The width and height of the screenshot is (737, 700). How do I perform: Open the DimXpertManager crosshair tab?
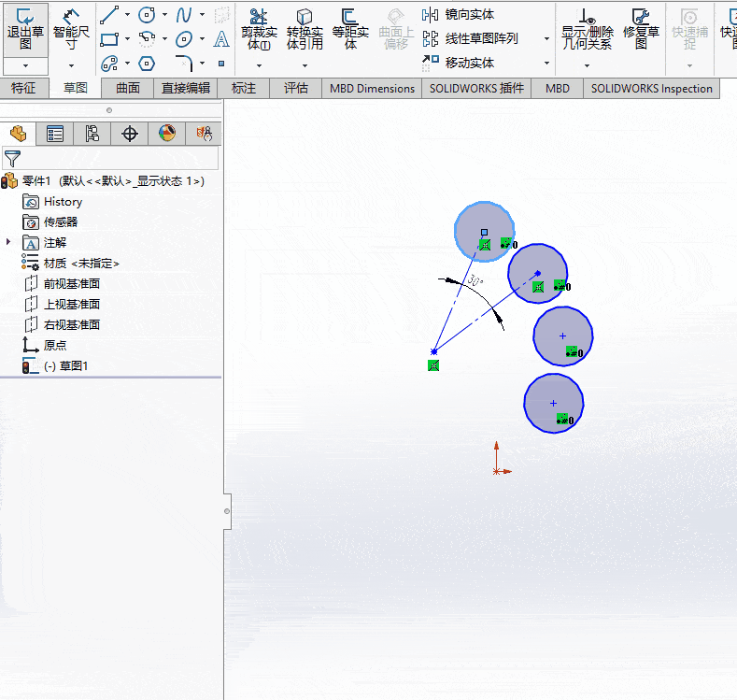129,134
